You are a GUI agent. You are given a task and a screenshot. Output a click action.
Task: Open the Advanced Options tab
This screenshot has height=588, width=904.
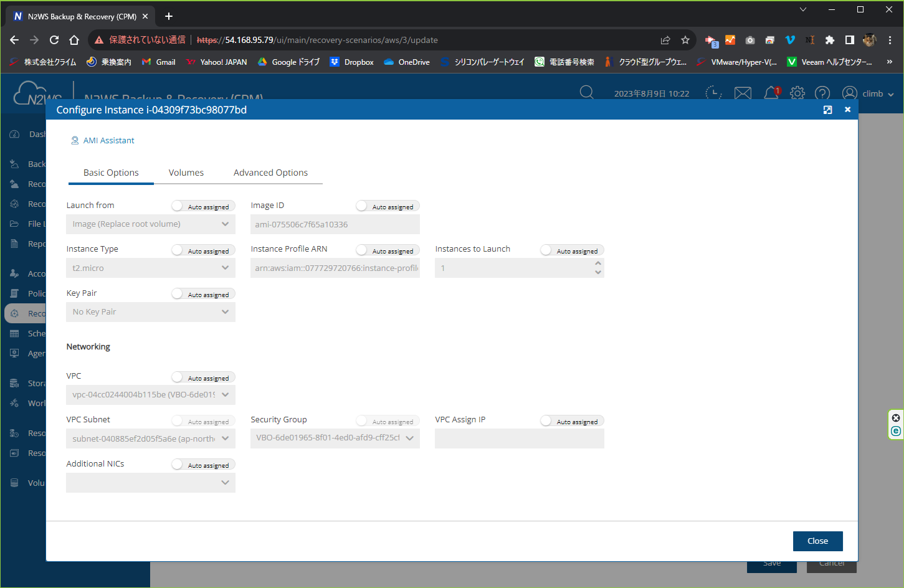270,173
